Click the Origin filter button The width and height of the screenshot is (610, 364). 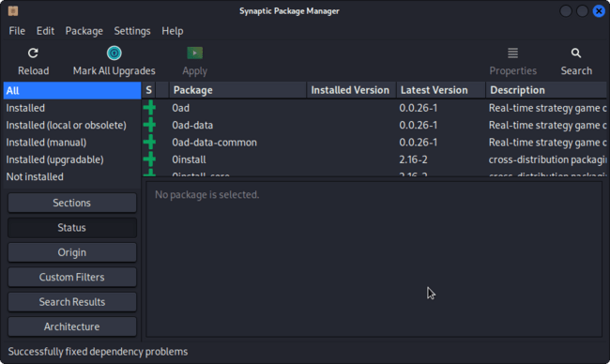pyautogui.click(x=72, y=252)
